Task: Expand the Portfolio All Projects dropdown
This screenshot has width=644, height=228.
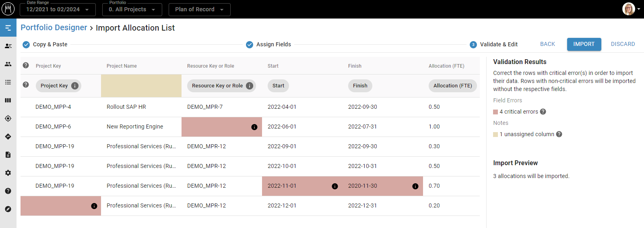Action: tap(132, 9)
